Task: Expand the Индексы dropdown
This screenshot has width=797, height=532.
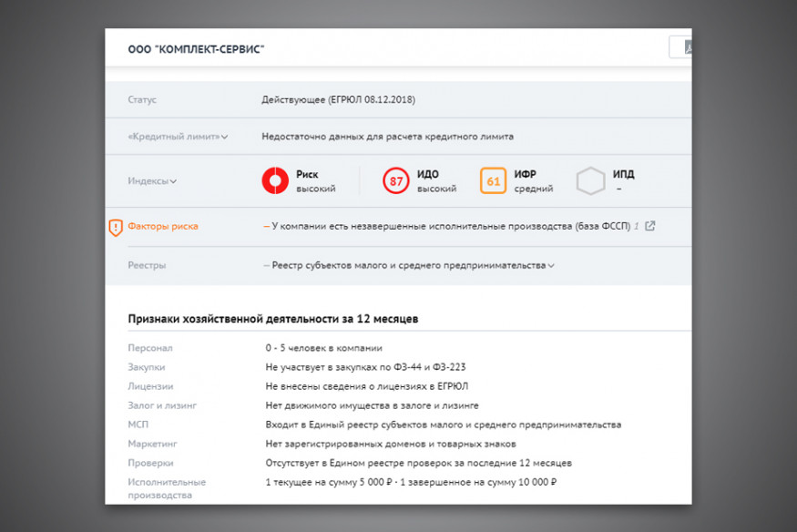Action: click(174, 181)
